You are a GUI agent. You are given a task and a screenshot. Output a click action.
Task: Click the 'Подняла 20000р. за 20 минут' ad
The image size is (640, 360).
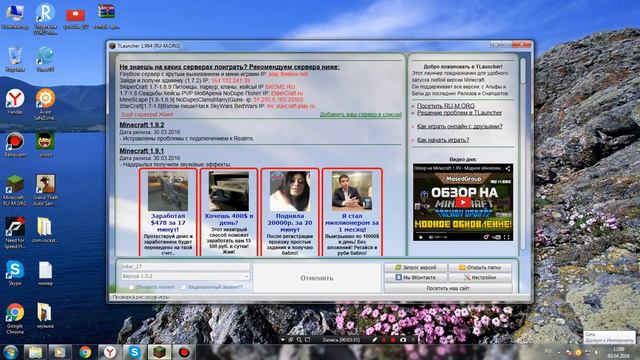click(x=290, y=212)
